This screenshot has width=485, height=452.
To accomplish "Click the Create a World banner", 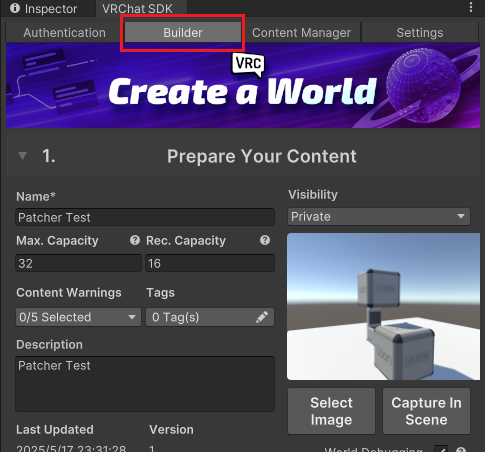I will [x=243, y=86].
